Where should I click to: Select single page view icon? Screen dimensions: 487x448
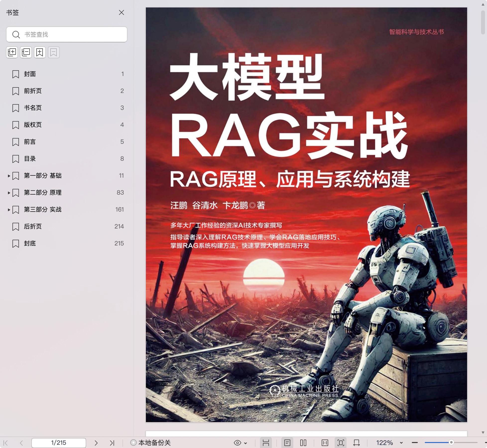point(287,443)
